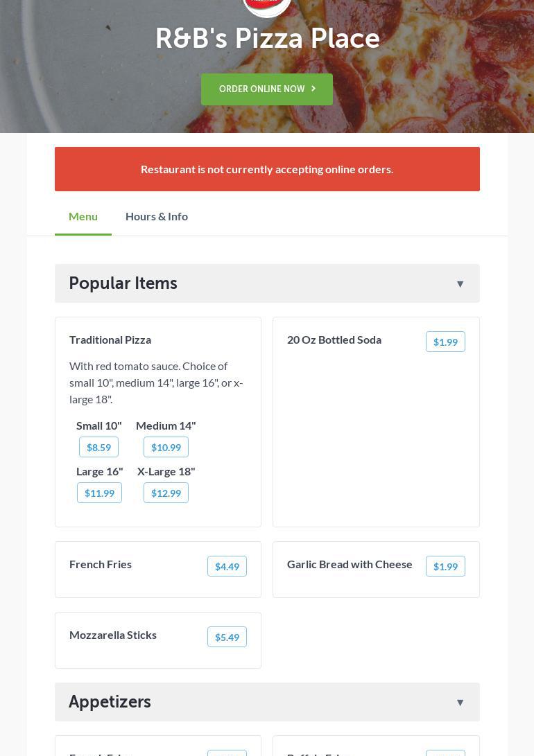The width and height of the screenshot is (534, 756).
Task: Open the Garlic Bread with Cheese item
Action: click(x=350, y=564)
